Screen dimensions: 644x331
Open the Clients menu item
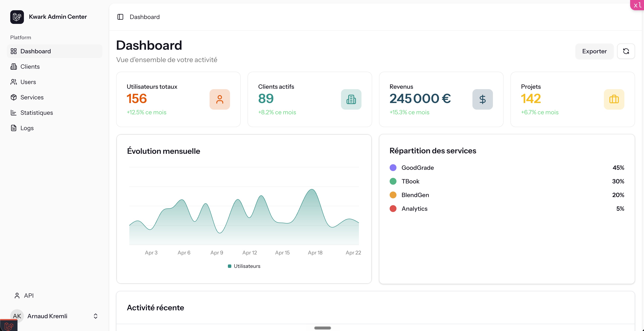(x=54, y=67)
